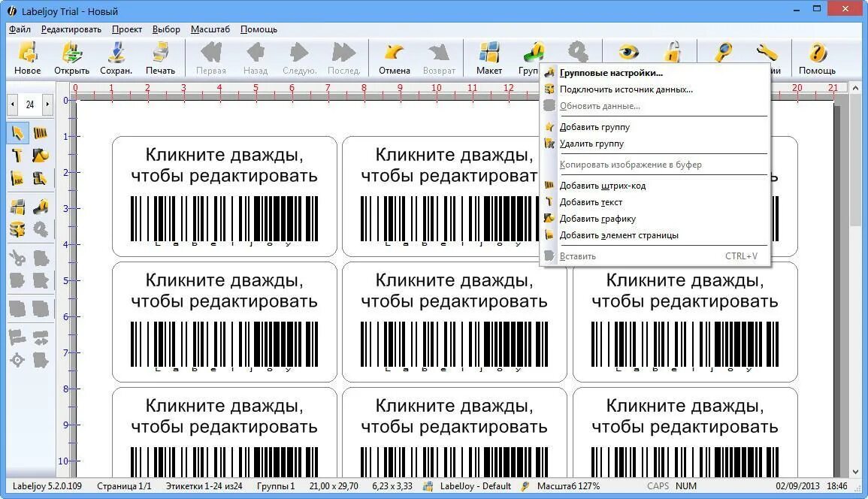Click the Следую. next page arrow

click(300, 58)
